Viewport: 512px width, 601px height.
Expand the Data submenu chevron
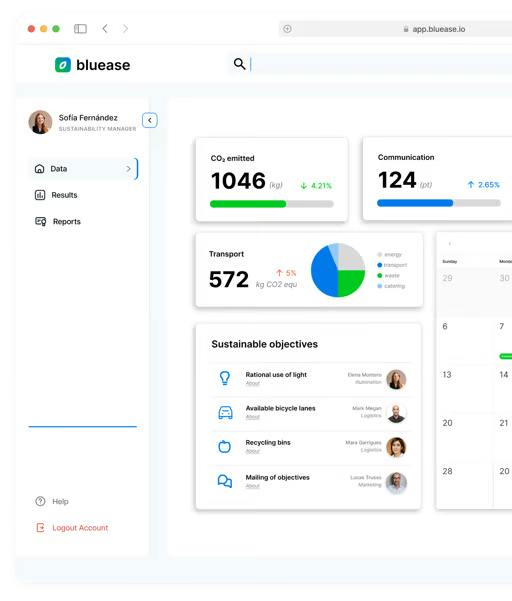click(128, 169)
